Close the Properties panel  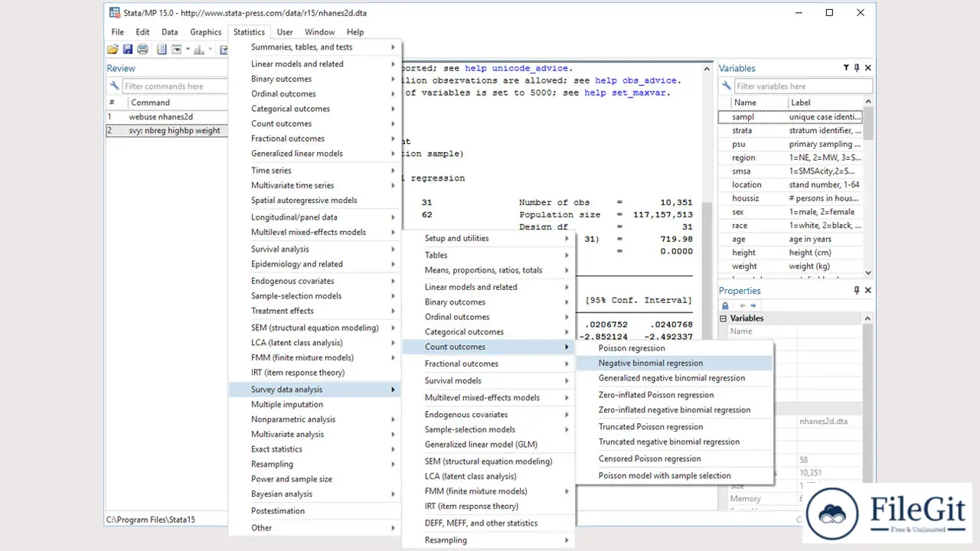tap(867, 291)
